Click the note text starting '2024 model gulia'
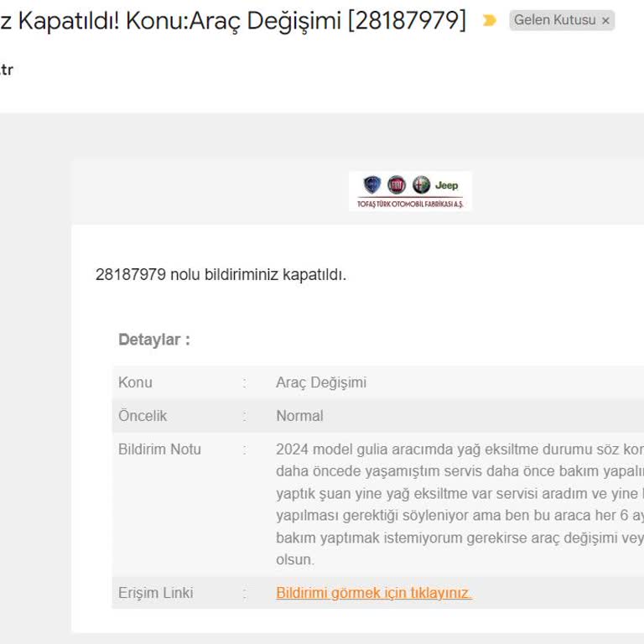 pyautogui.click(x=460, y=504)
